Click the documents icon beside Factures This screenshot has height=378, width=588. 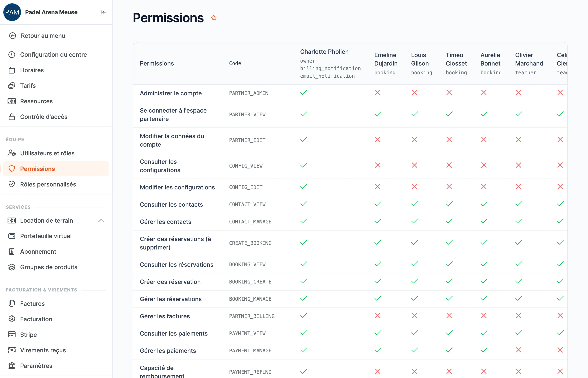[x=12, y=304]
